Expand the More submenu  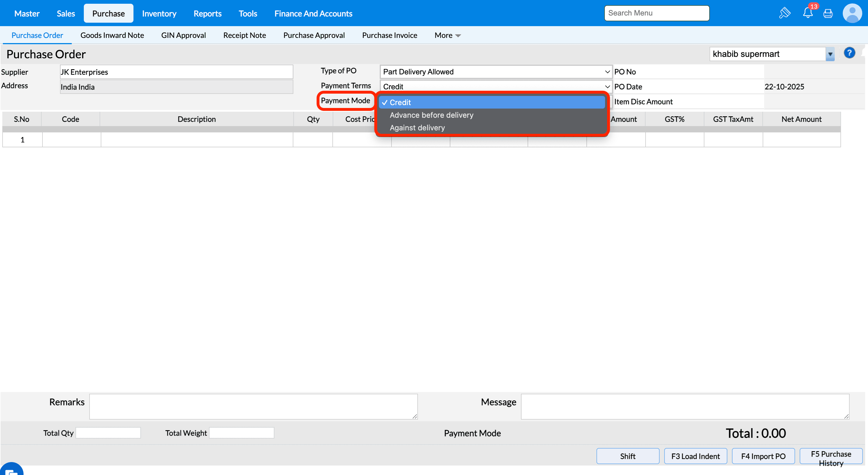[447, 35]
